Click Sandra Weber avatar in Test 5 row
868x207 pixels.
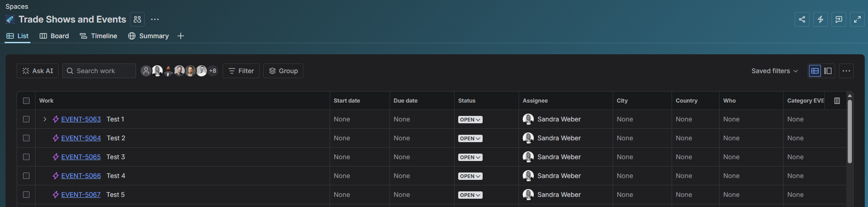tap(528, 195)
